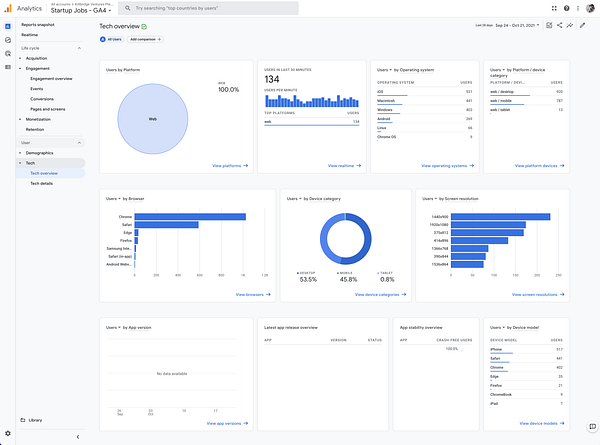This screenshot has width=600, height=445.
Task: Open the Reports icon in left rail
Action: pyautogui.click(x=8, y=28)
